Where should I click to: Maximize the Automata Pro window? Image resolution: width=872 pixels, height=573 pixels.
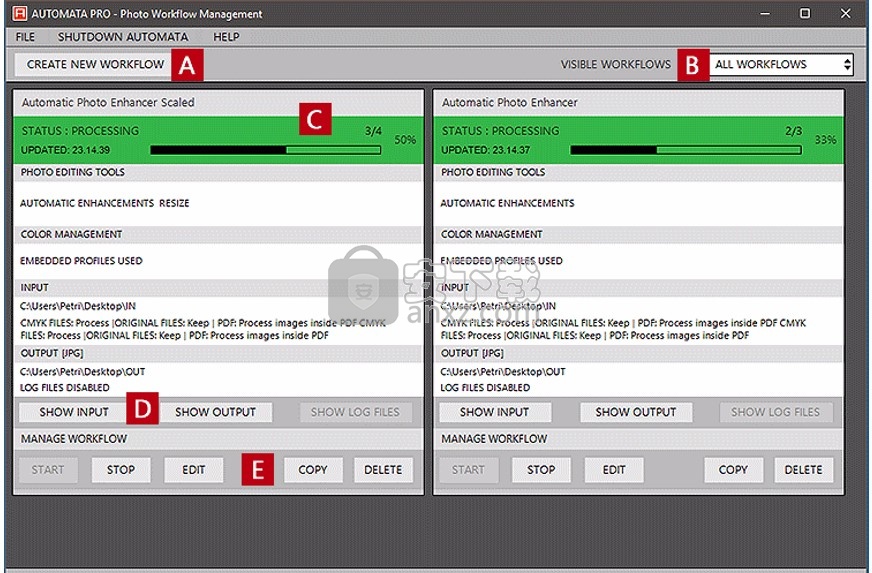coord(805,13)
